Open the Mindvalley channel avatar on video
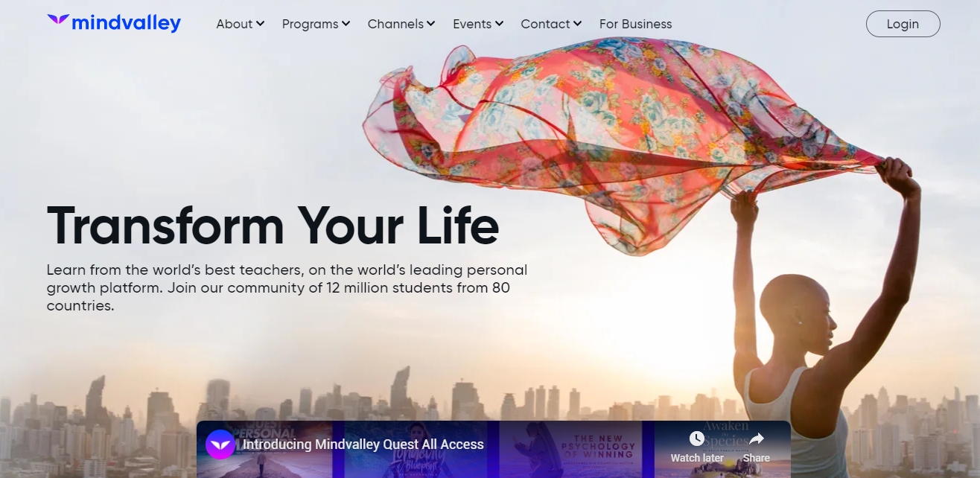980x478 pixels. [220, 444]
